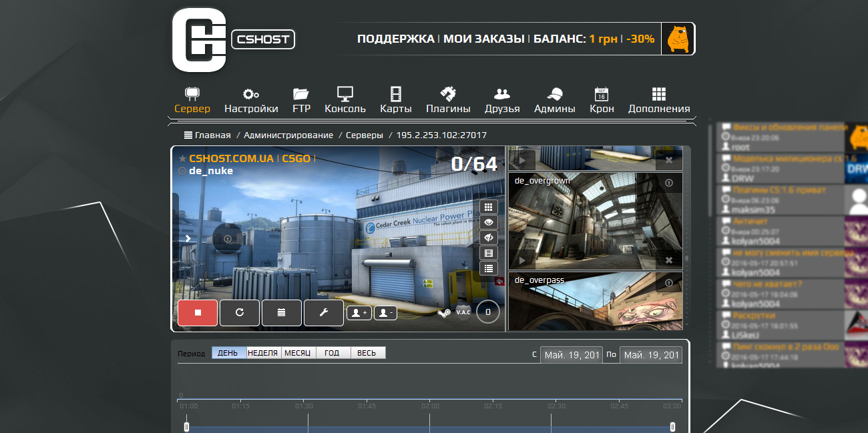
Task: Select the de_overpass map thumbnail
Action: click(596, 301)
